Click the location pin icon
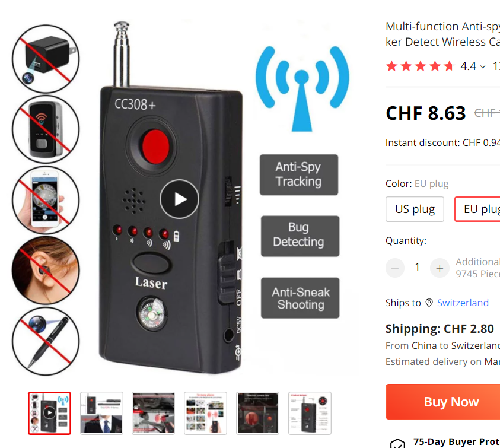Screen dimensions: 500x448 (x=429, y=303)
